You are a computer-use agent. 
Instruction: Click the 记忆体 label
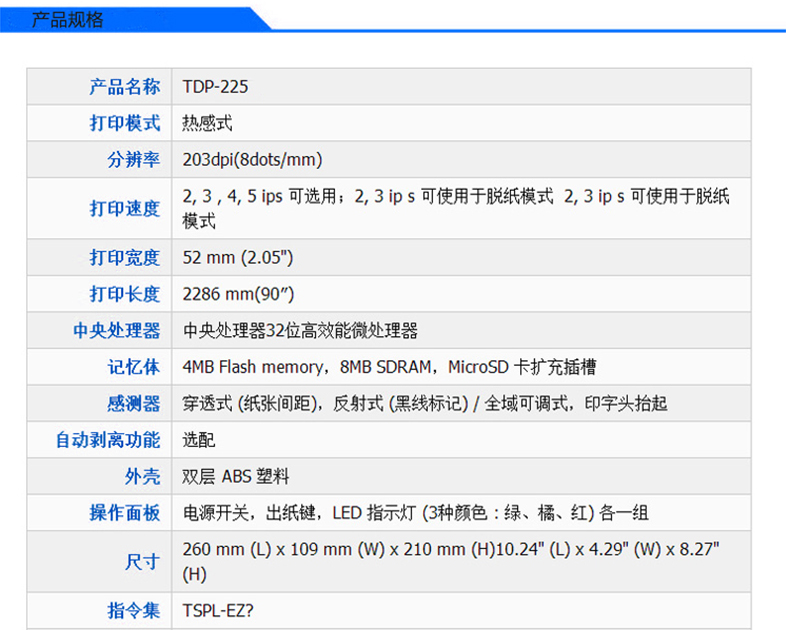[134, 367]
